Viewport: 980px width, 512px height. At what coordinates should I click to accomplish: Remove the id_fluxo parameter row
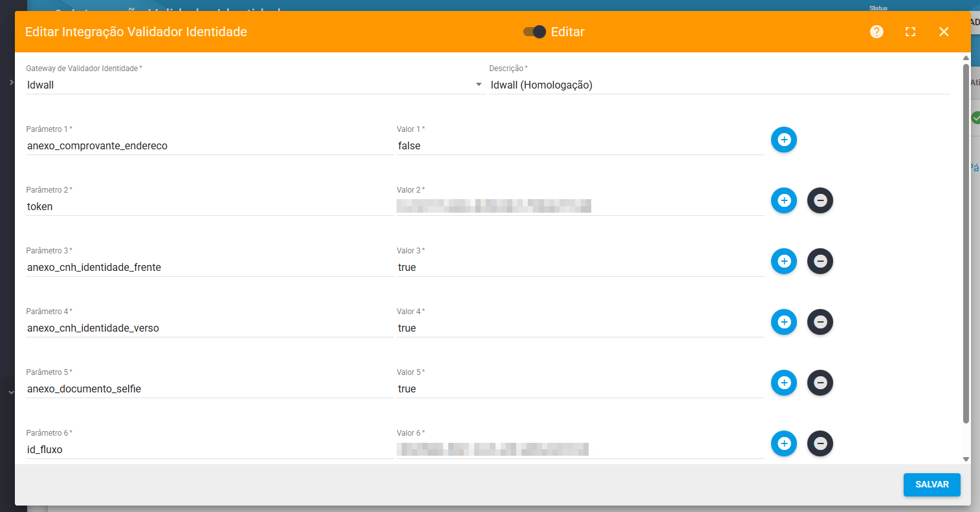pos(820,443)
